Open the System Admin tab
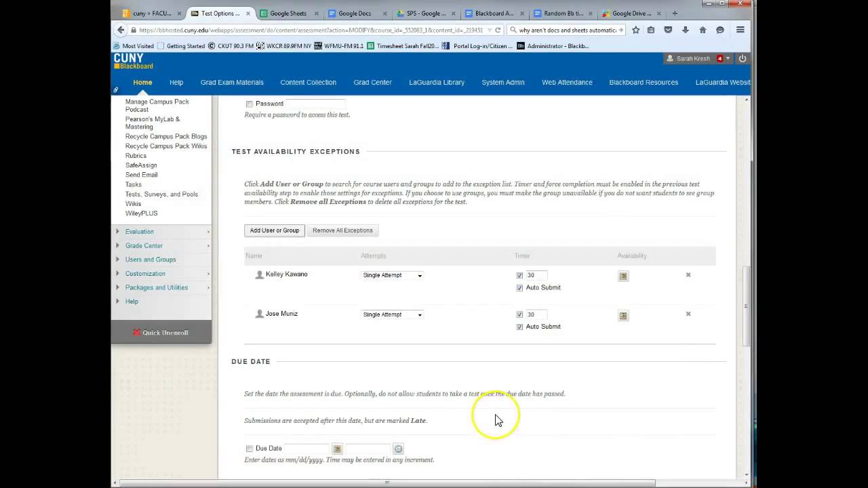Screen dimensions: 868x488 503,82
